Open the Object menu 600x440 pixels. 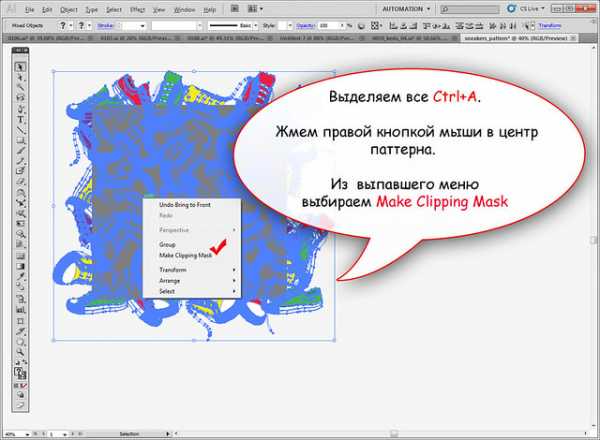(69, 9)
